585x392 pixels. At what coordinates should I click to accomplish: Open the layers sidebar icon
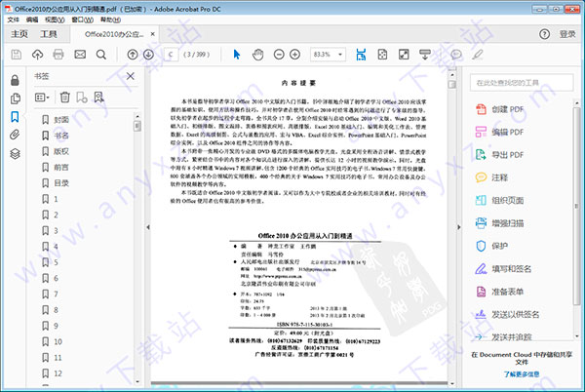(15, 154)
